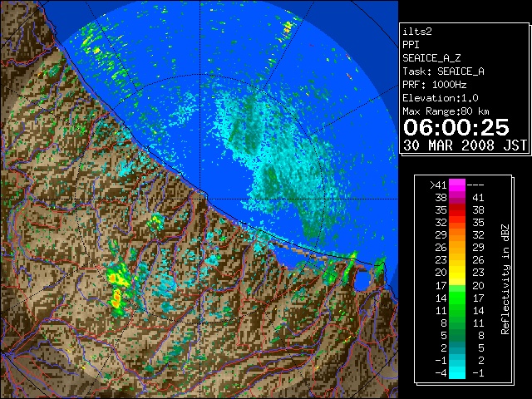The width and height of the screenshot is (532, 399).
Task: Click the 'Task: SEAICE_A' line
Action: coord(443,71)
